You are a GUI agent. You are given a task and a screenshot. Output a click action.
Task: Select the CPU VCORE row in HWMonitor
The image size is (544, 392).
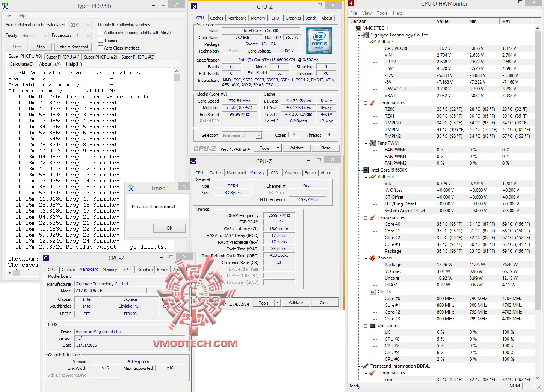coord(458,48)
